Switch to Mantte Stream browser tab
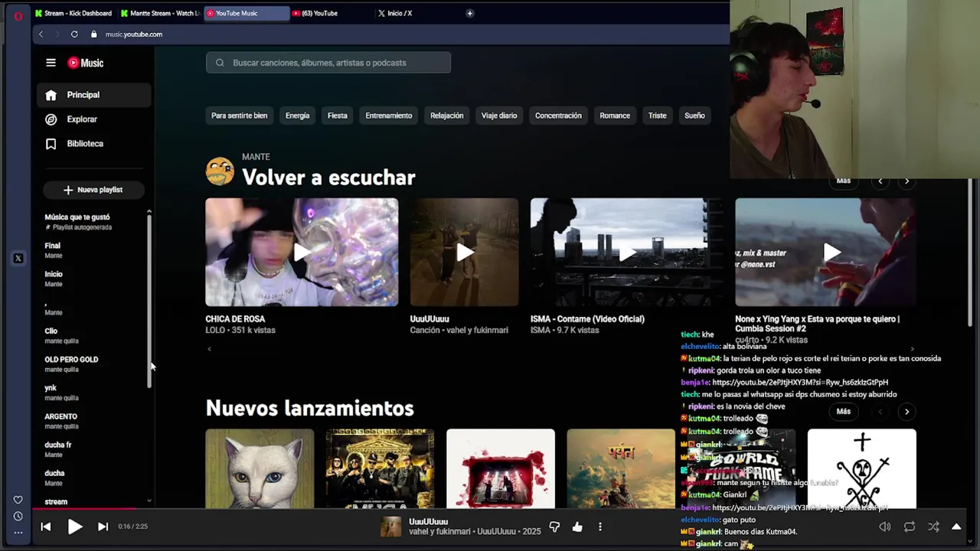This screenshot has width=980, height=551. [x=160, y=13]
